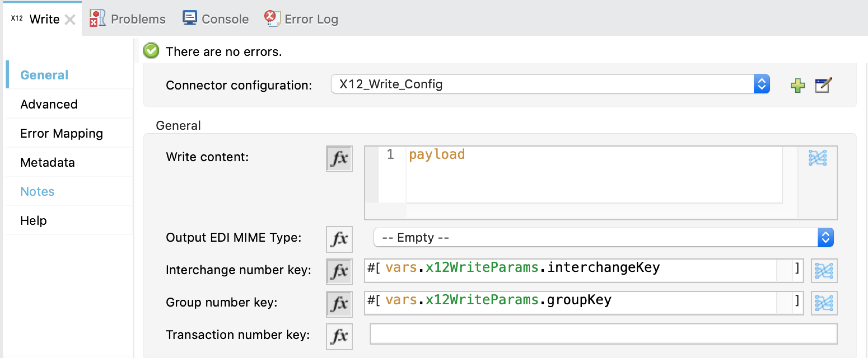Click the Interchange number key expression field
Image resolution: width=868 pixels, height=358 pixels.
[x=584, y=270]
